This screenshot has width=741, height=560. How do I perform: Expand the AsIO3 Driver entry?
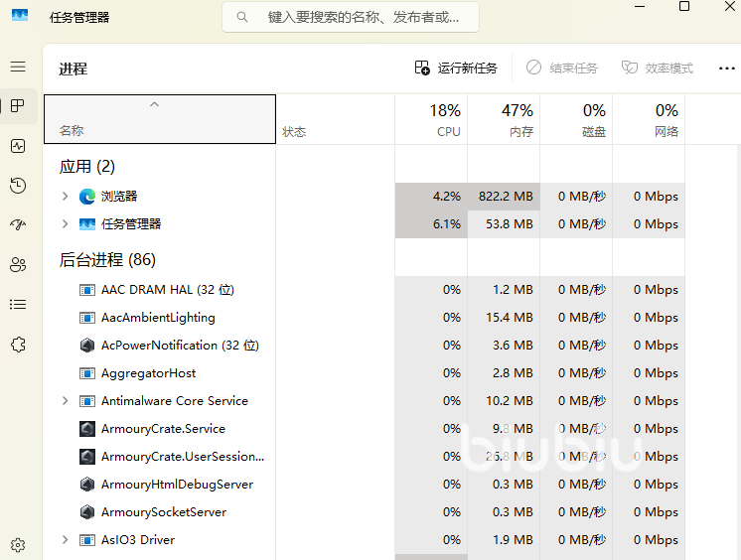tap(66, 540)
